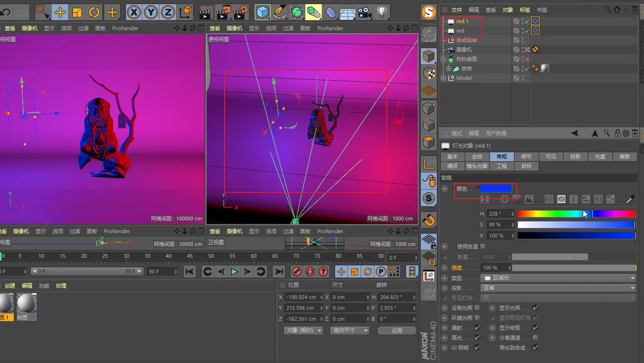Screen dimensions: 644x363
Task: Disable the 漫射 checkbox
Action: coord(477,328)
